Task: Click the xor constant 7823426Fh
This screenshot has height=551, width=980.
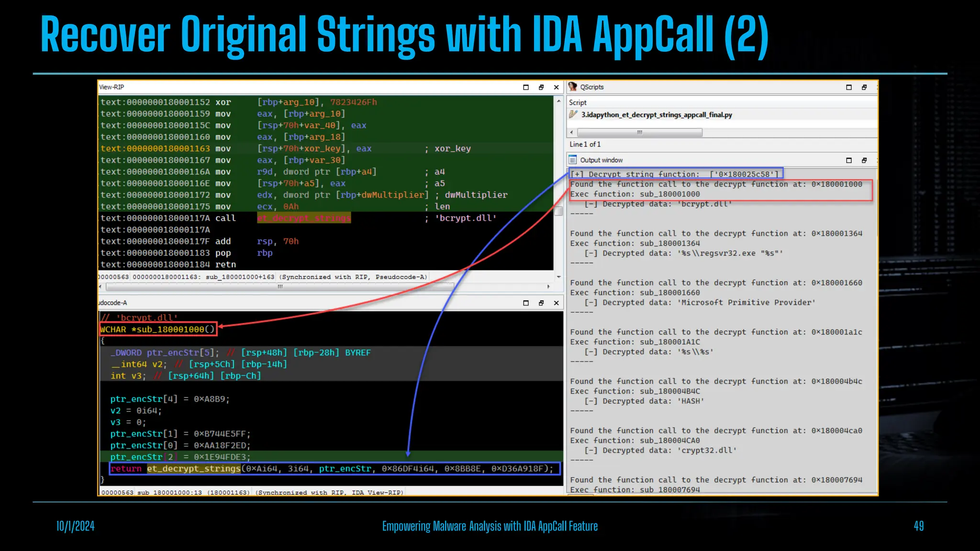Action: tap(354, 102)
